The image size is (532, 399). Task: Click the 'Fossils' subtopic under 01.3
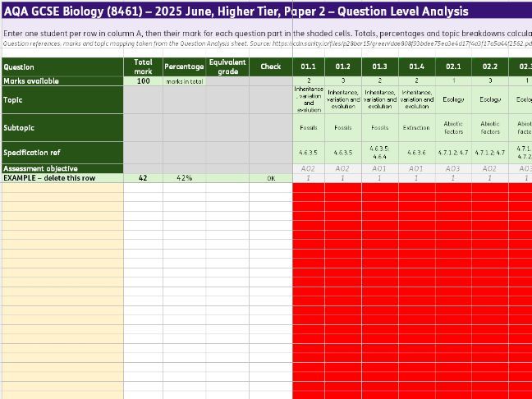pyautogui.click(x=380, y=128)
